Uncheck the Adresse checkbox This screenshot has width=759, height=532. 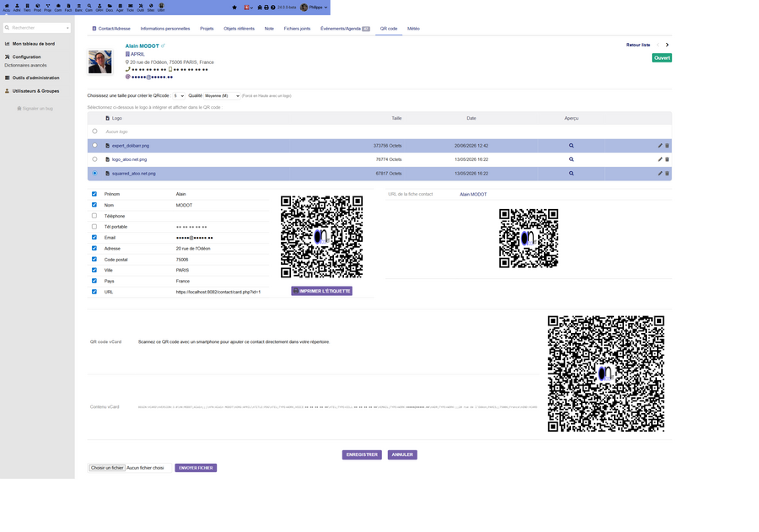pyautogui.click(x=94, y=249)
